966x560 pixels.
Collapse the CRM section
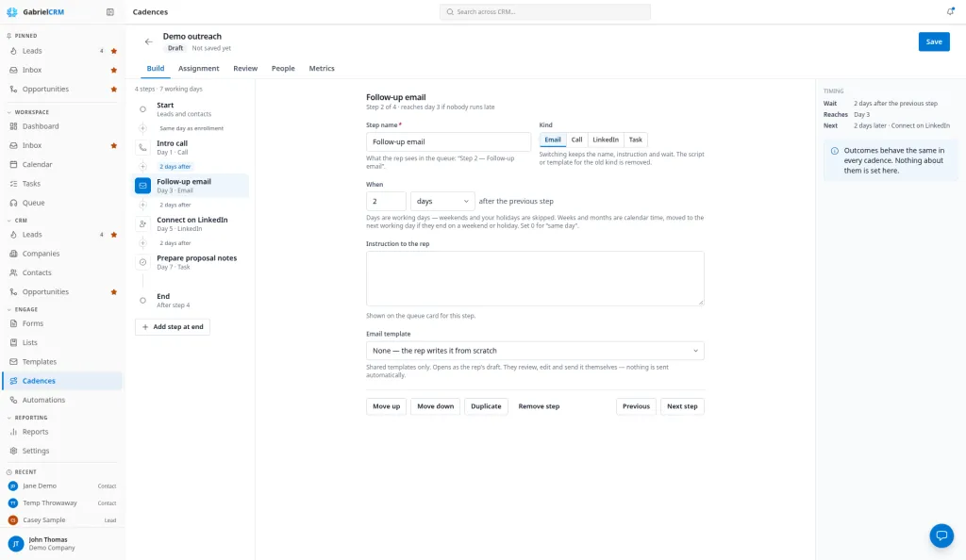17,221
